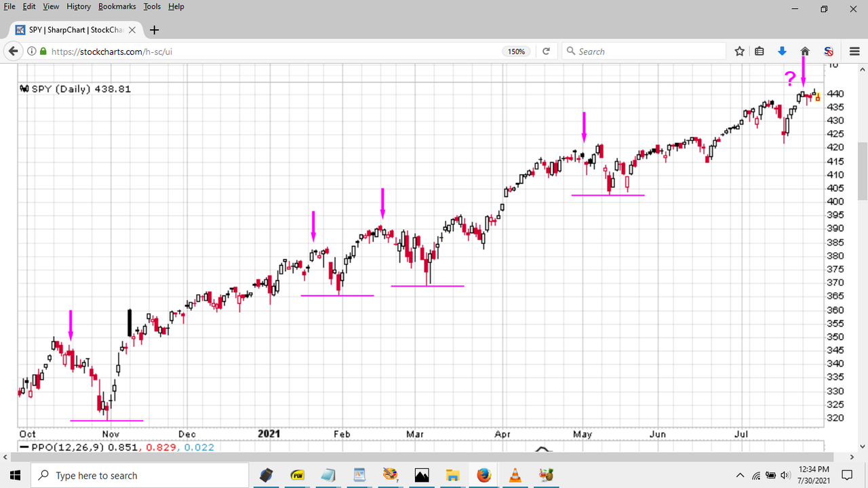The image size is (868, 488).
Task: Click the battery status tray icon
Action: pyautogui.click(x=771, y=475)
